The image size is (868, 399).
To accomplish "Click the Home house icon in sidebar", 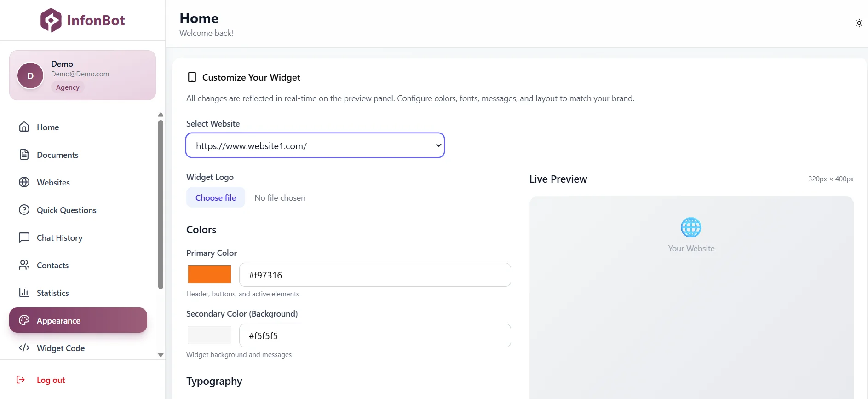I will coord(24,127).
